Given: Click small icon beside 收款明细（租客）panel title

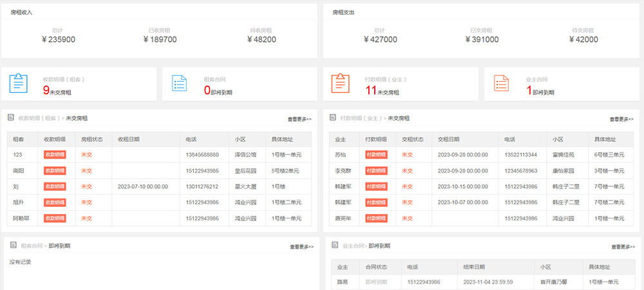Looking at the screenshot, I should click(x=10, y=118).
